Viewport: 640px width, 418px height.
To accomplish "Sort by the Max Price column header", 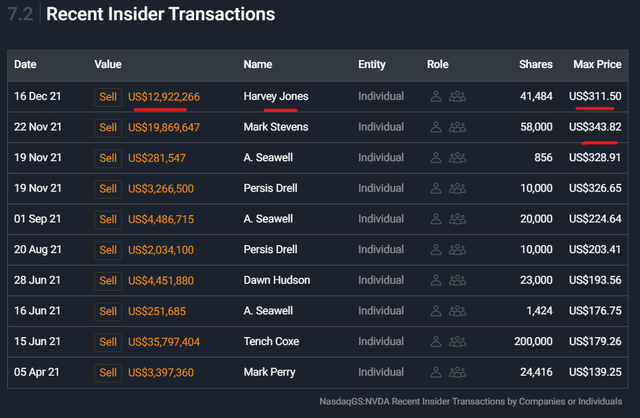I will point(597,65).
